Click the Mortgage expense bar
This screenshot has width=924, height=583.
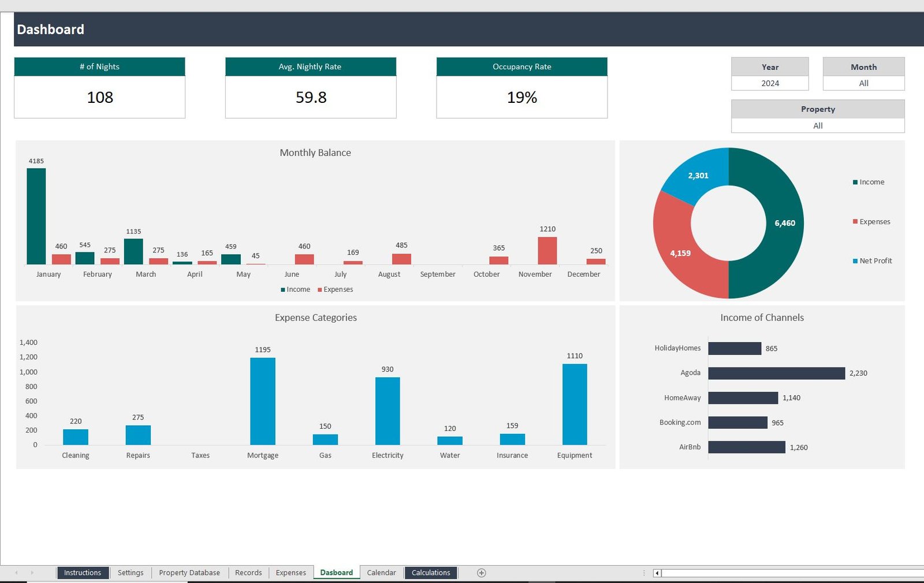[x=263, y=401]
